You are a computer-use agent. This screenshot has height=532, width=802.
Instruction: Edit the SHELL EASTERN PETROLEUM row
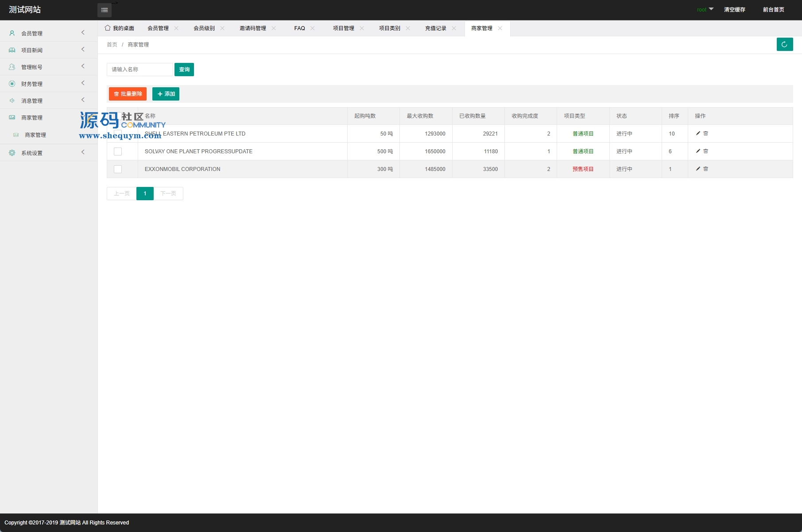(698, 133)
